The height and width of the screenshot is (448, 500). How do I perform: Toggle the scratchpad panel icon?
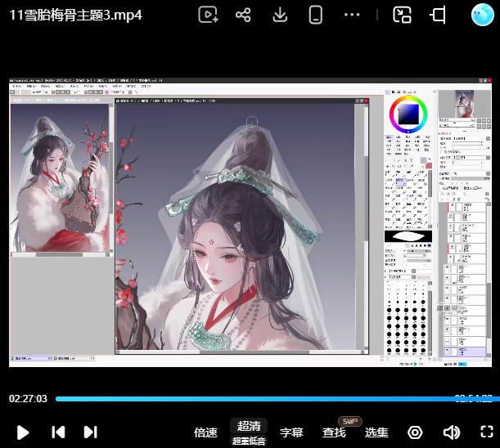point(415,92)
